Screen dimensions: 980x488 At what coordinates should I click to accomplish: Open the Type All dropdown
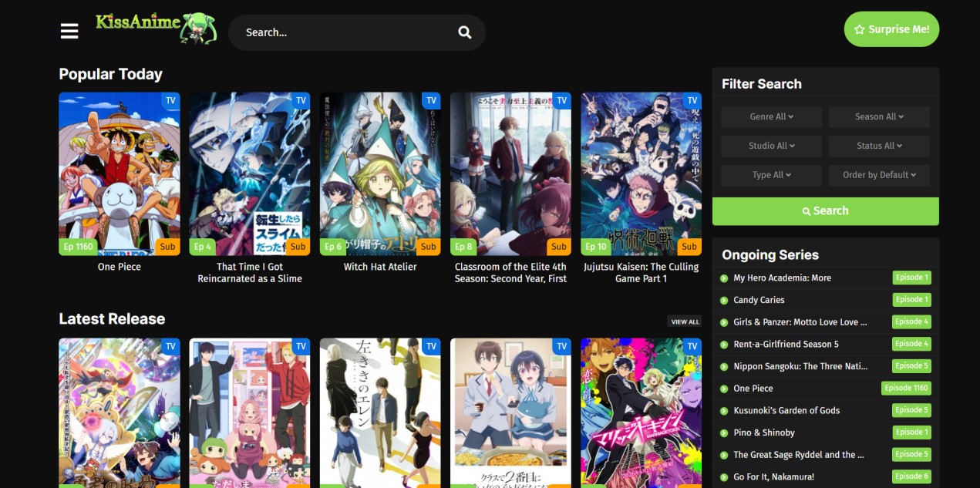click(771, 175)
